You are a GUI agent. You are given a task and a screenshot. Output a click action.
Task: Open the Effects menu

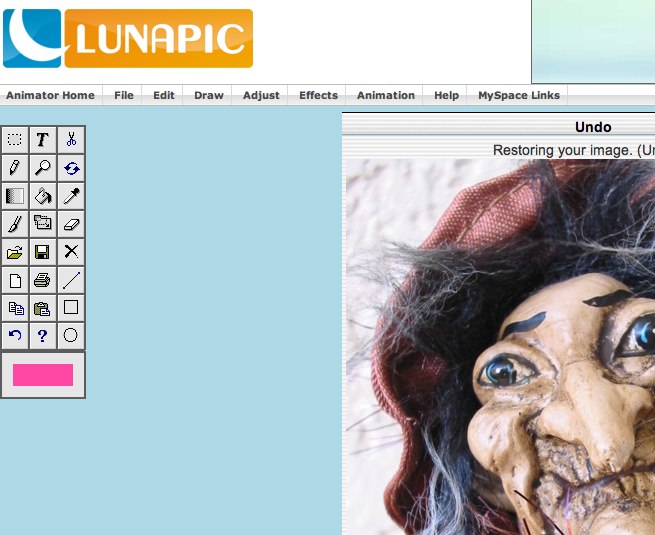click(318, 95)
